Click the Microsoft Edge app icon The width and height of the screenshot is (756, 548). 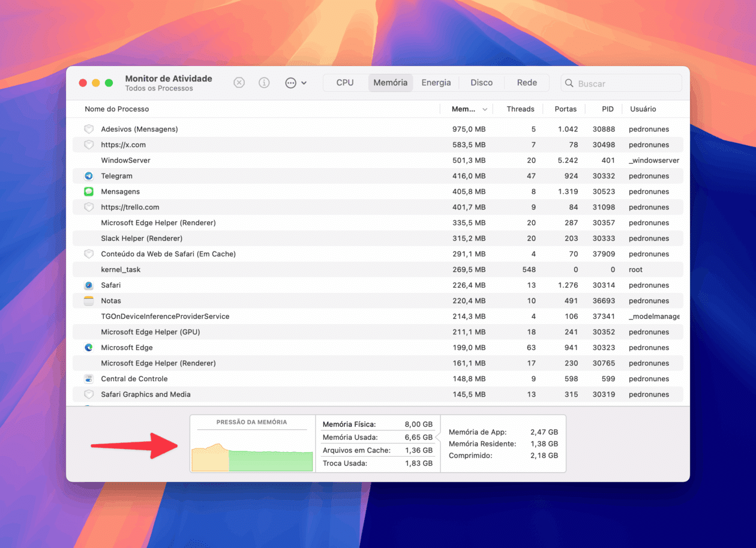[x=89, y=348]
